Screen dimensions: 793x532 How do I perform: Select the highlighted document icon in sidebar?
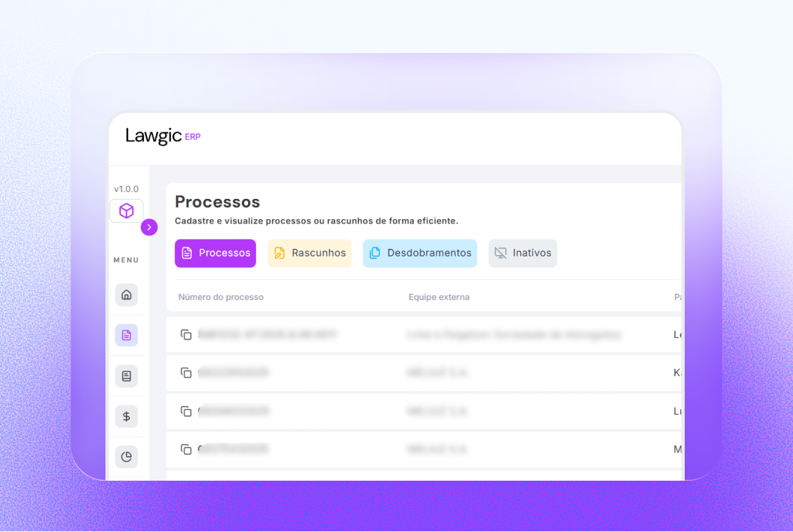[x=127, y=335]
